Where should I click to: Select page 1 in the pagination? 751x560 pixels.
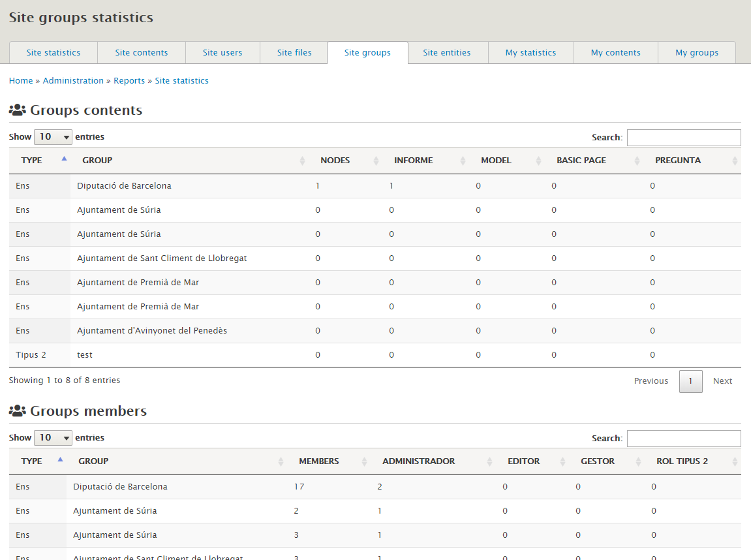[690, 381]
